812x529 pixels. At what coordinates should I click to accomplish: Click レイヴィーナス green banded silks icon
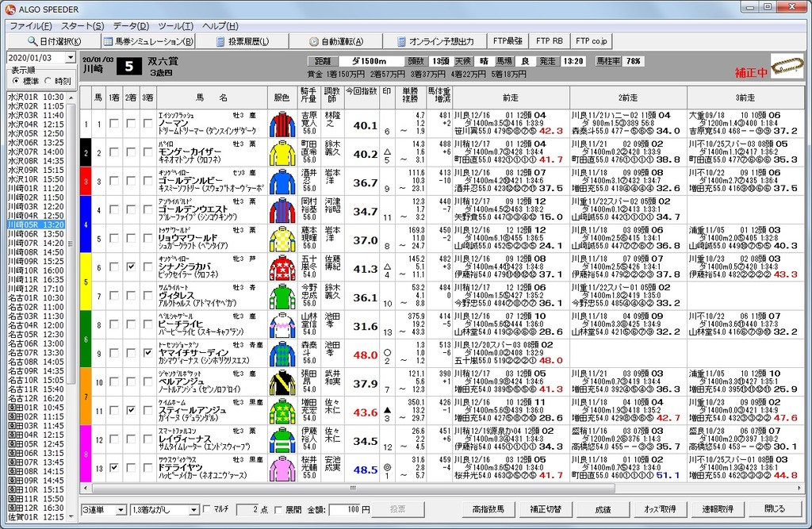(x=282, y=440)
